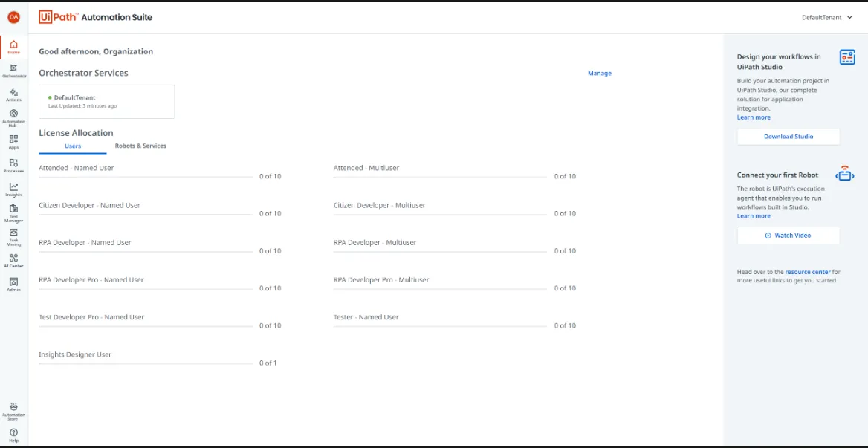Click Last Updated: 3 minutes ago text
This screenshot has width=868, height=448.
tap(82, 105)
